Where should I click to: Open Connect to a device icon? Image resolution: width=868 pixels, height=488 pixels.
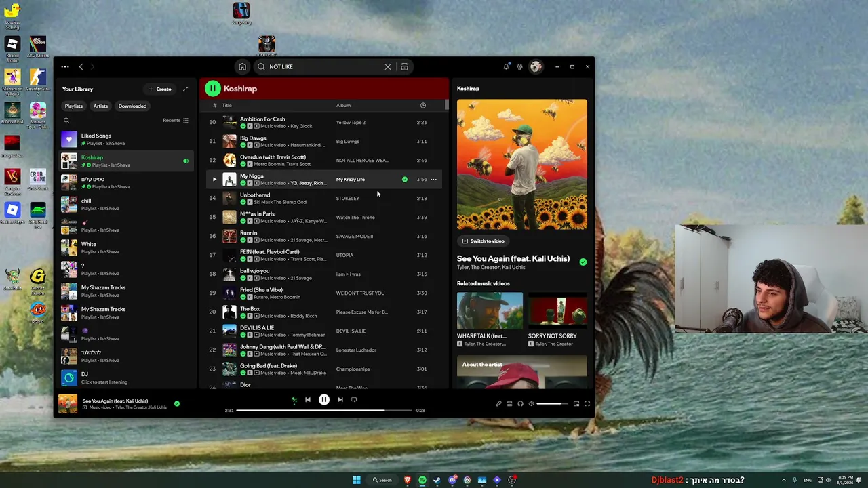(x=520, y=404)
